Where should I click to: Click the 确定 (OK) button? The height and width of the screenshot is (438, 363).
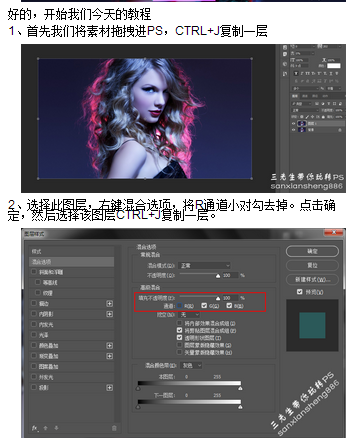312,251
